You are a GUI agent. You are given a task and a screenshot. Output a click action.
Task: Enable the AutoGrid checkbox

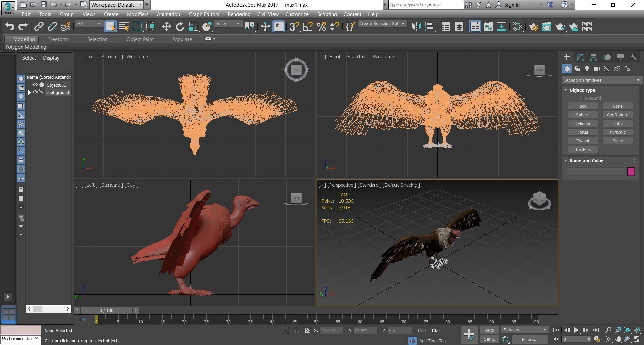tap(581, 98)
